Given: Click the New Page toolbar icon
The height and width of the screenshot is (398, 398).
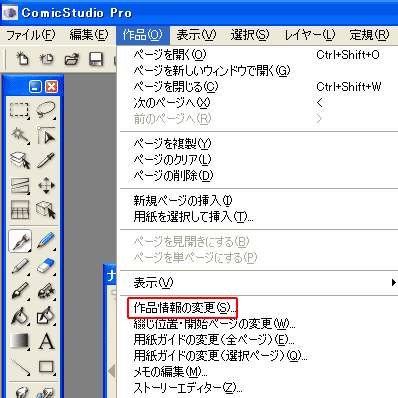Looking at the screenshot, I should 22,59.
